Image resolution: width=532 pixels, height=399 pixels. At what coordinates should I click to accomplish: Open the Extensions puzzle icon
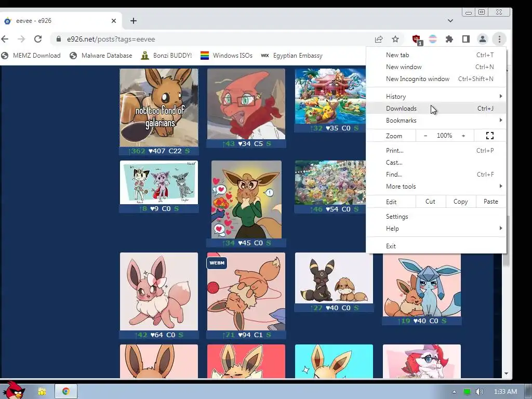point(449,39)
